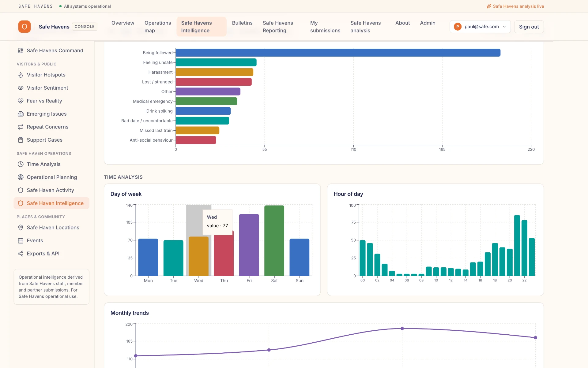Open the paul@safe.com account dropdown chevron
The image size is (588, 368).
click(504, 27)
